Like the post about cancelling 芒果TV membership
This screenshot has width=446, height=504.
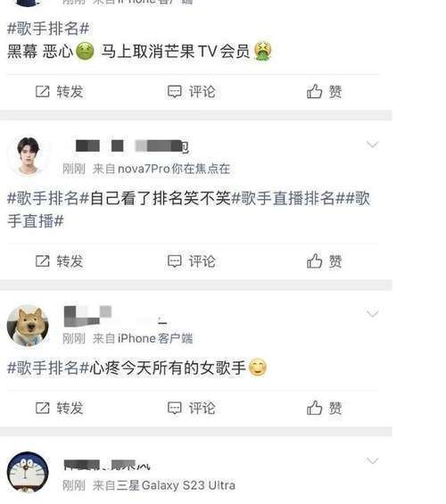pos(324,92)
